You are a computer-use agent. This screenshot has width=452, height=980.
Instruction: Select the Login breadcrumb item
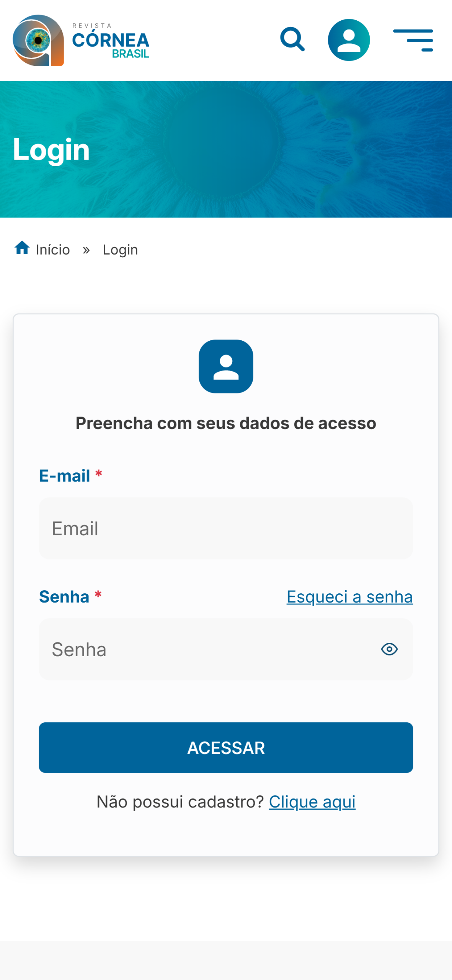coord(120,250)
